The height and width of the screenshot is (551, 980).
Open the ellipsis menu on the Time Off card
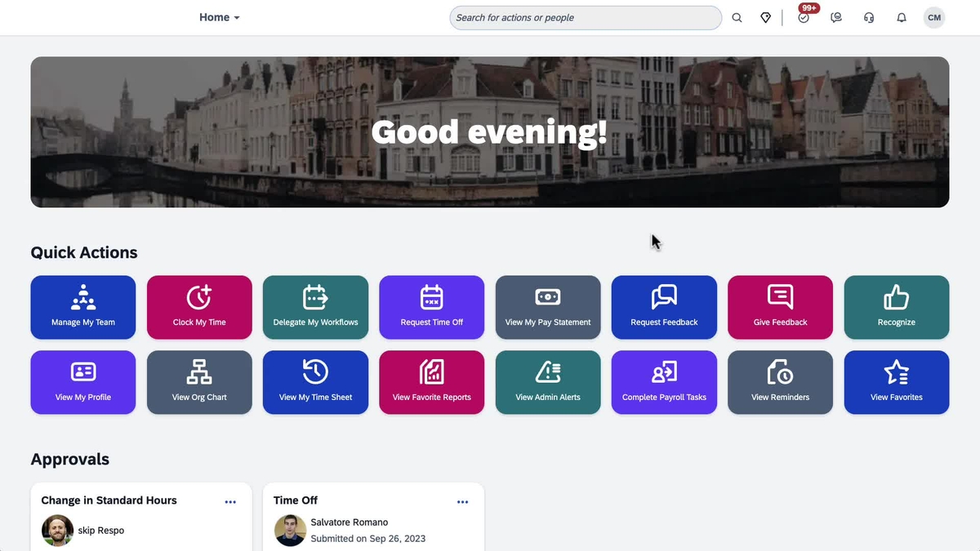coord(463,501)
